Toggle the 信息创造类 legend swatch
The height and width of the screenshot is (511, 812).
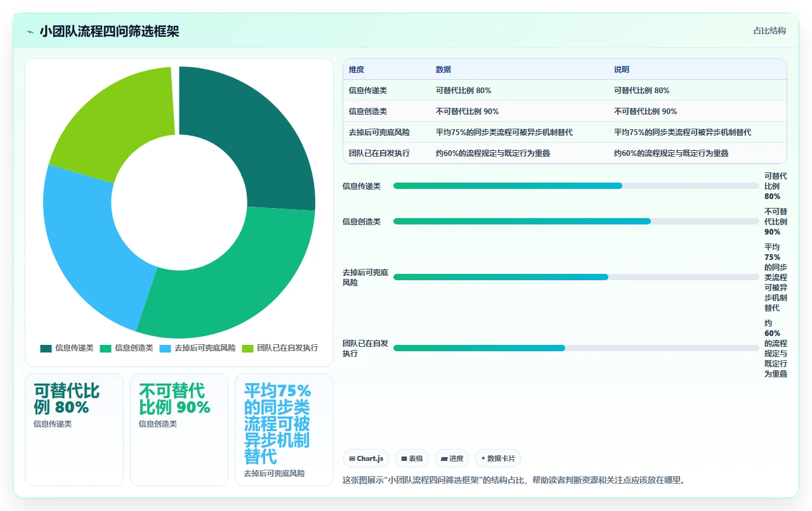pyautogui.click(x=105, y=348)
